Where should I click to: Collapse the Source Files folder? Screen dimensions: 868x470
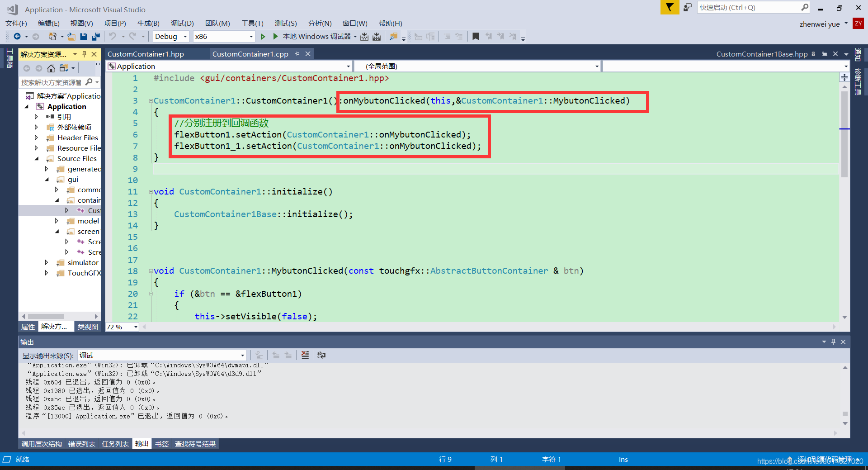pos(37,158)
